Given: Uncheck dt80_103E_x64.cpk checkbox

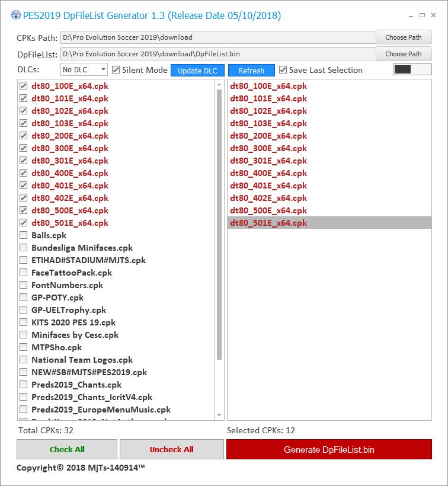Looking at the screenshot, I should point(24,123).
